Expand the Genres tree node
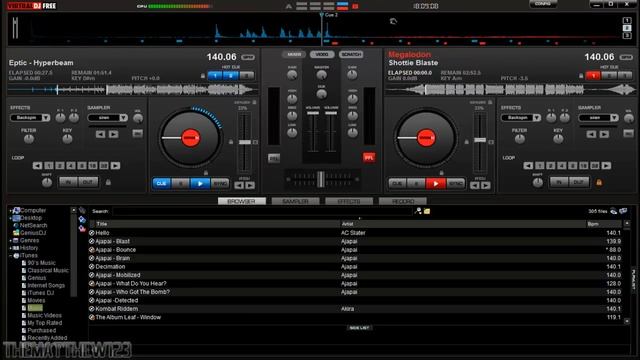This screenshot has height=360, width=640. click(x=11, y=240)
